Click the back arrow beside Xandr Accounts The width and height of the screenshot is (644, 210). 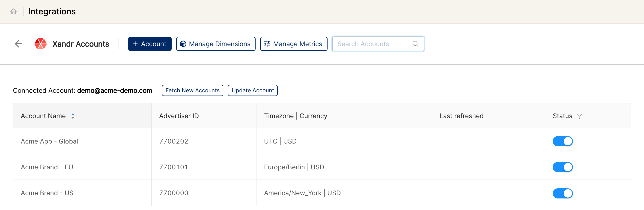coord(18,44)
